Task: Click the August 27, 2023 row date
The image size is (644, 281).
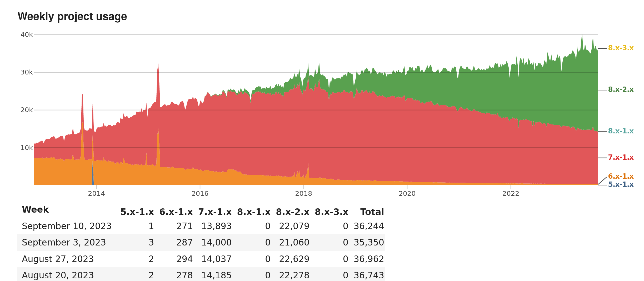Action: (58, 259)
